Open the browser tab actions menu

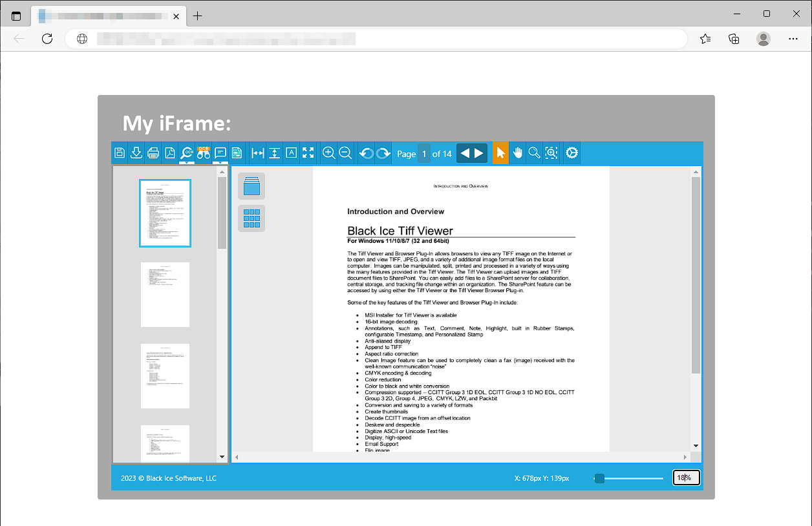coord(16,16)
